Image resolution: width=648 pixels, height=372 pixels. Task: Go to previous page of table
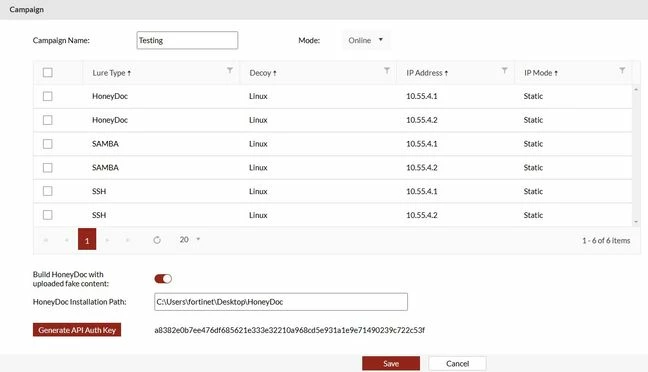pyautogui.click(x=67, y=240)
